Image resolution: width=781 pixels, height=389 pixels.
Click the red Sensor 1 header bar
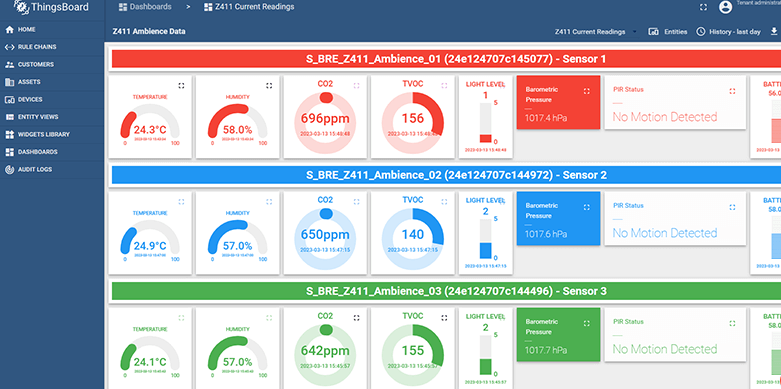tap(446, 59)
